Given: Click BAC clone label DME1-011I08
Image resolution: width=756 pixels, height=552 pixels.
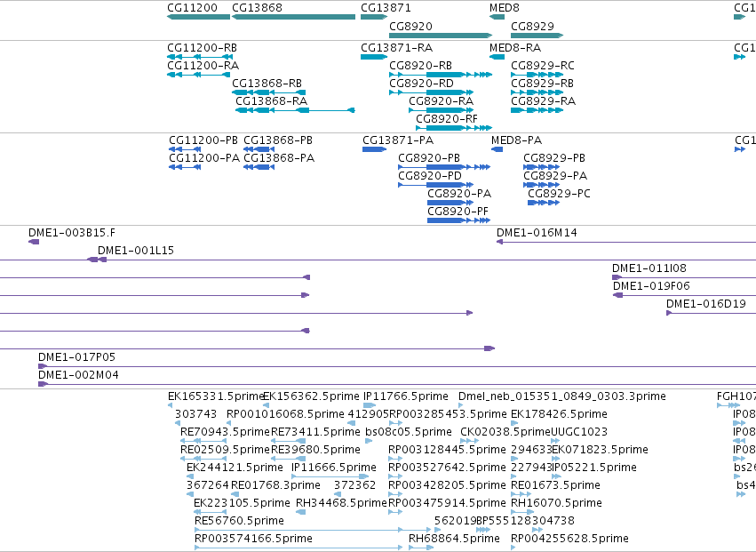Looking at the screenshot, I should click(x=649, y=268).
